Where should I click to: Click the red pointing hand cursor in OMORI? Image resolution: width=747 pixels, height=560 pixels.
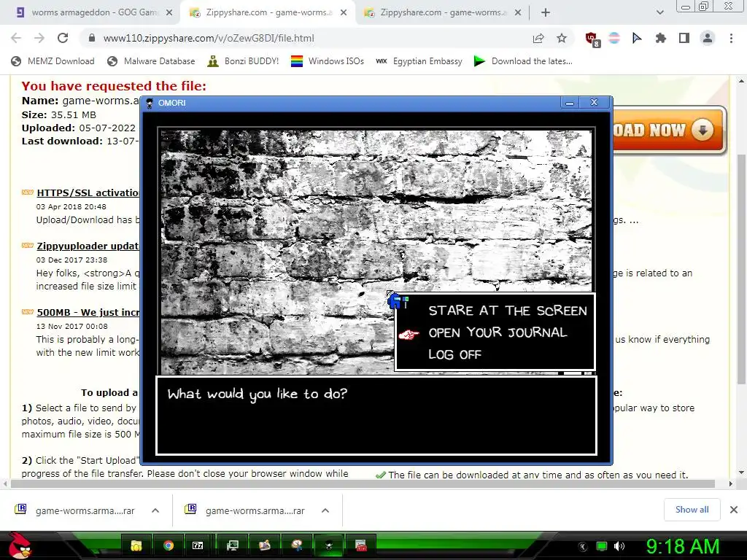pos(409,335)
